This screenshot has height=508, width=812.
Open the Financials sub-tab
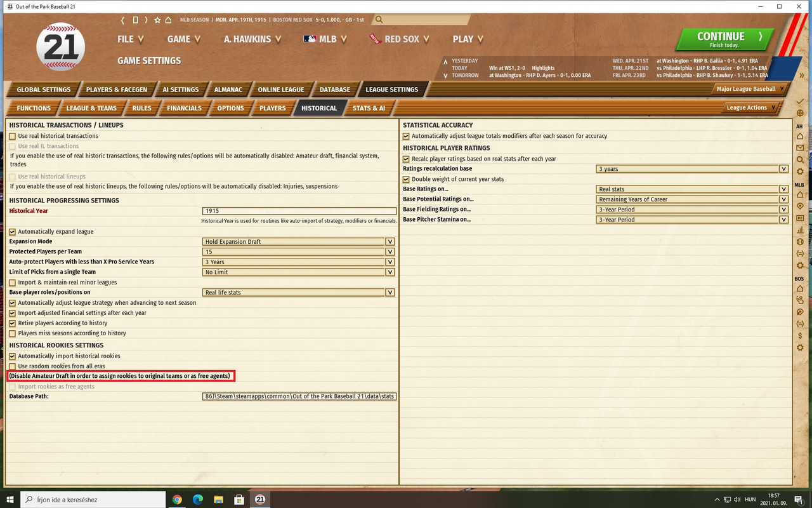(184, 108)
